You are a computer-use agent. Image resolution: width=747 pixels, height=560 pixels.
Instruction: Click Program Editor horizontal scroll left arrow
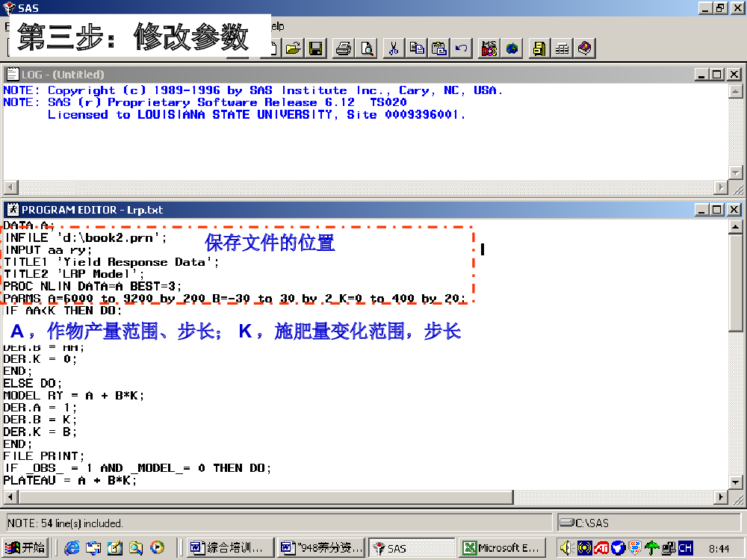(11, 497)
